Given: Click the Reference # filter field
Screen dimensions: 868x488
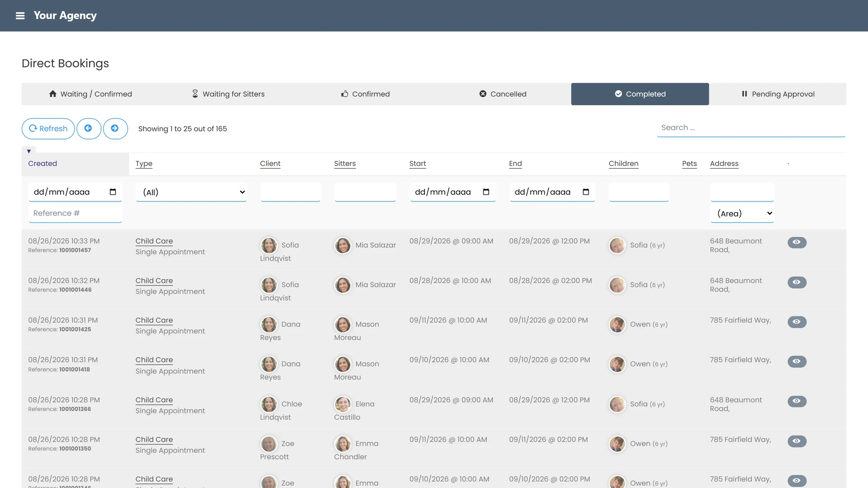Looking at the screenshot, I should pos(75,213).
